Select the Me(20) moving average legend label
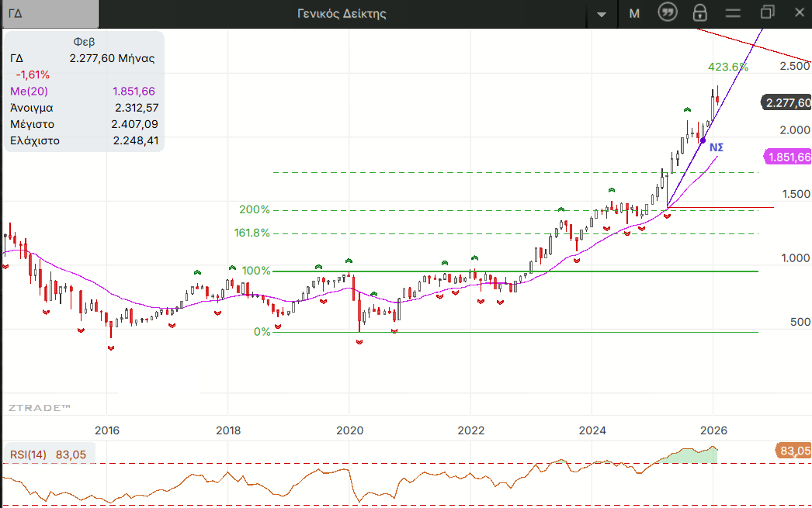Image resolution: width=812 pixels, height=508 pixels. pos(29,92)
